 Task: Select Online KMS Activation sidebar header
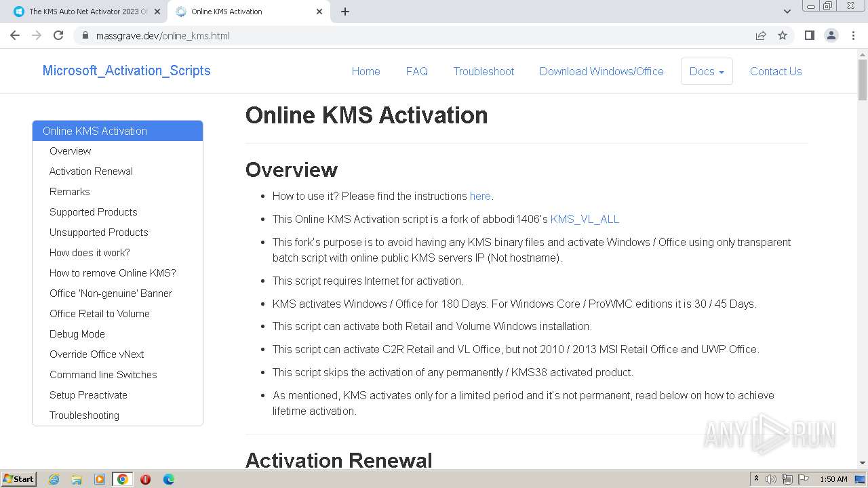117,131
